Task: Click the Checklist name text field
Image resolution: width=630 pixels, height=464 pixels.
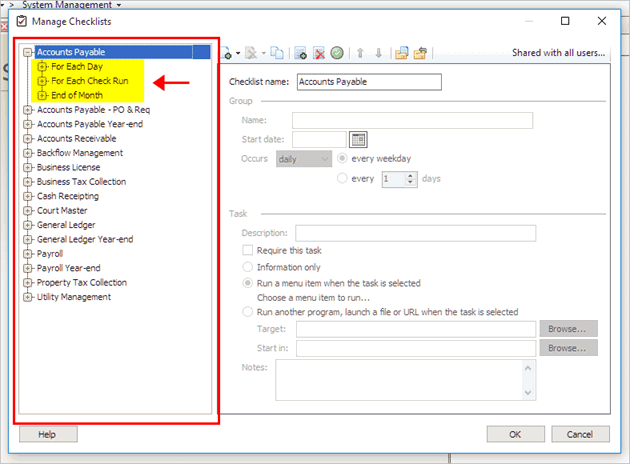Action: coord(368,82)
